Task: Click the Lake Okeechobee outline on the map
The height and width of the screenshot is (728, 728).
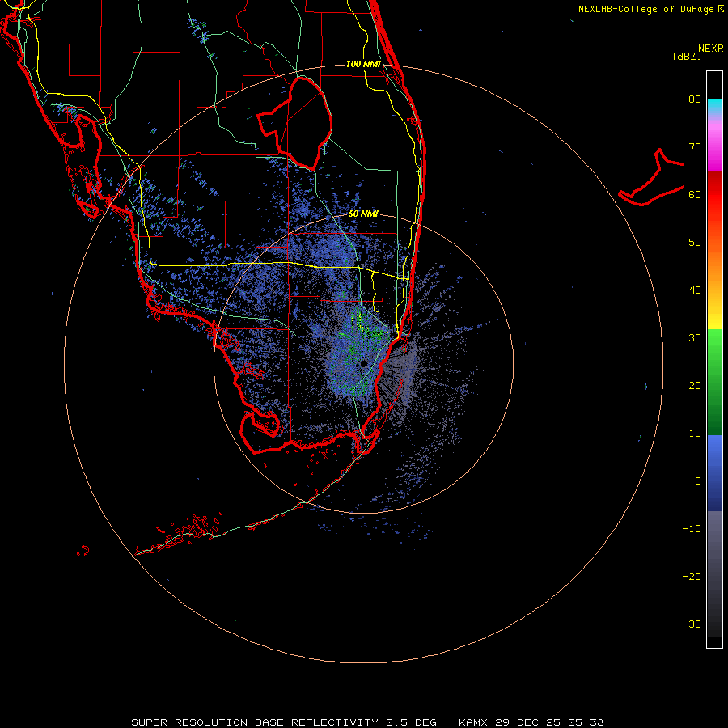Action: pyautogui.click(x=295, y=123)
